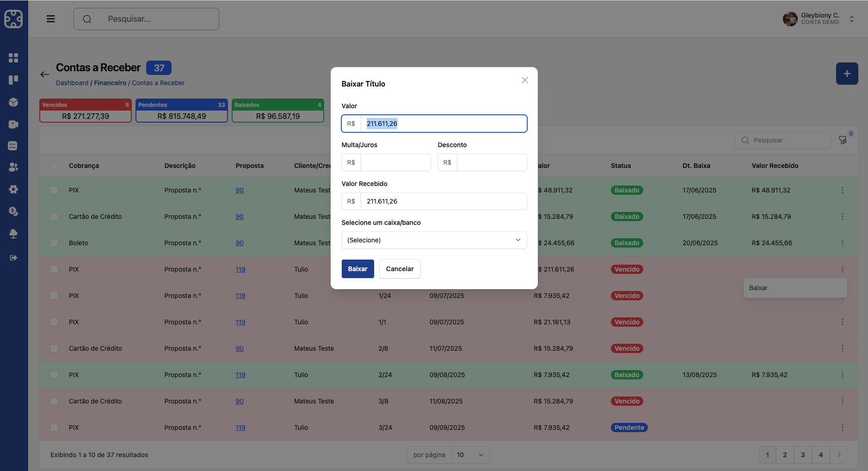Open the per-page count dropdown
Viewport: 868px width, 471px height.
click(470, 455)
